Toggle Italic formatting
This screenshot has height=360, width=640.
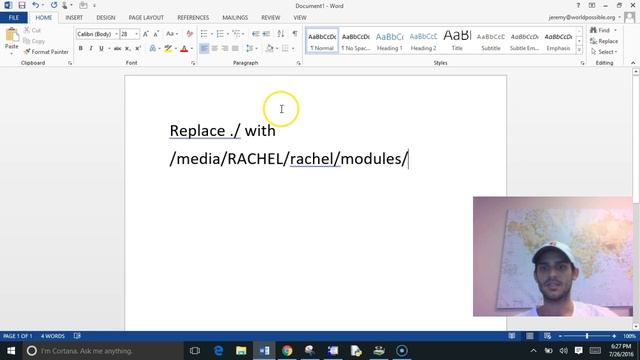pyautogui.click(x=91, y=49)
